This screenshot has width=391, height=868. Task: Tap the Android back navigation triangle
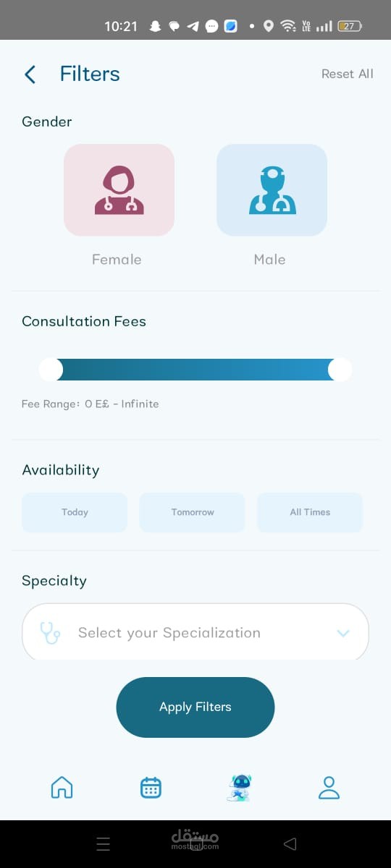tap(290, 843)
